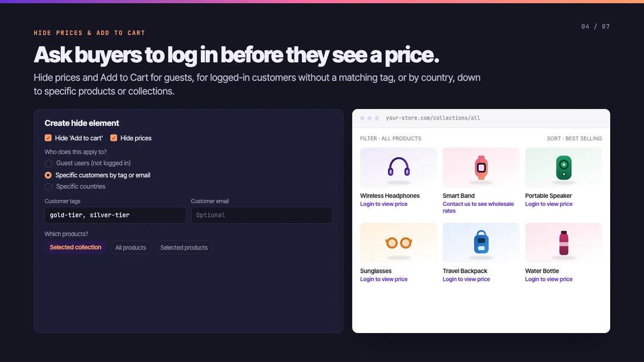Click the Who does this apply to? label
The height and width of the screenshot is (362, 644).
[x=76, y=152]
